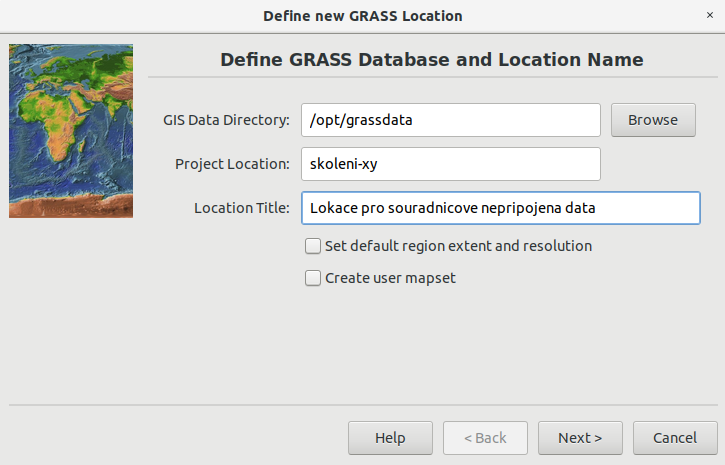Go to the next wizard page

(x=580, y=438)
